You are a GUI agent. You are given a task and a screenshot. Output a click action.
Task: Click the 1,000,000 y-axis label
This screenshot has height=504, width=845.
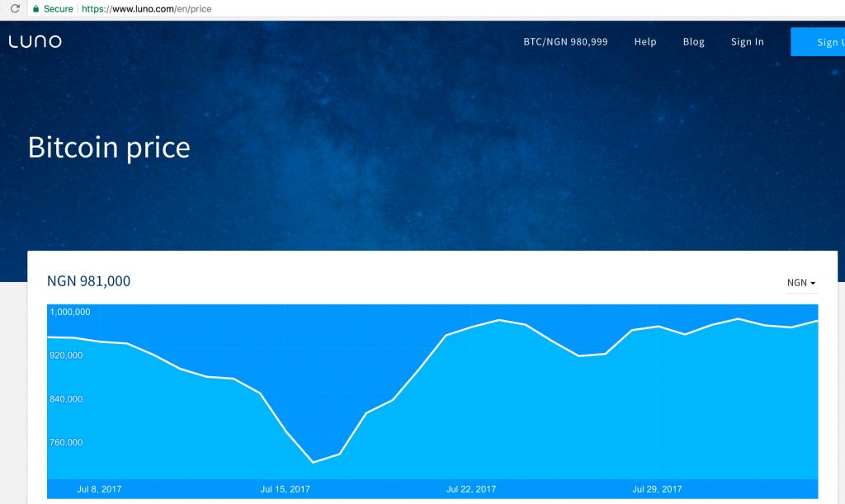coord(70,312)
